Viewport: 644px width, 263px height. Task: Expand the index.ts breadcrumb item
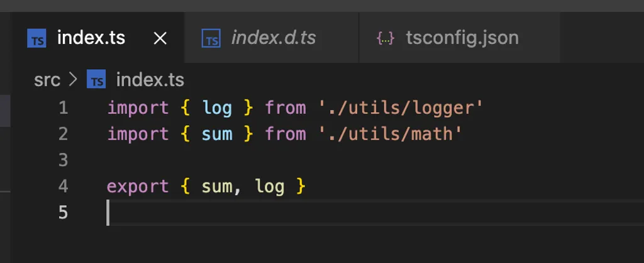click(x=150, y=81)
